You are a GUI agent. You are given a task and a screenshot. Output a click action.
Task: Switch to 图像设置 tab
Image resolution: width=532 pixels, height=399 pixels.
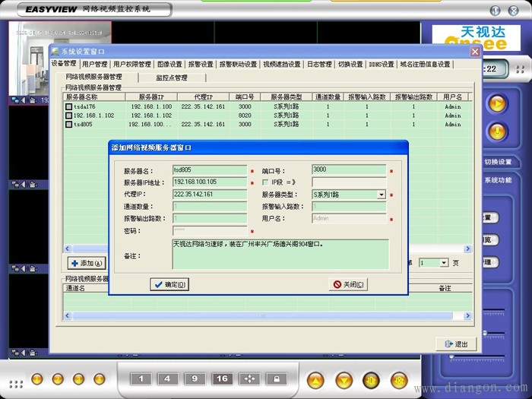coord(169,64)
